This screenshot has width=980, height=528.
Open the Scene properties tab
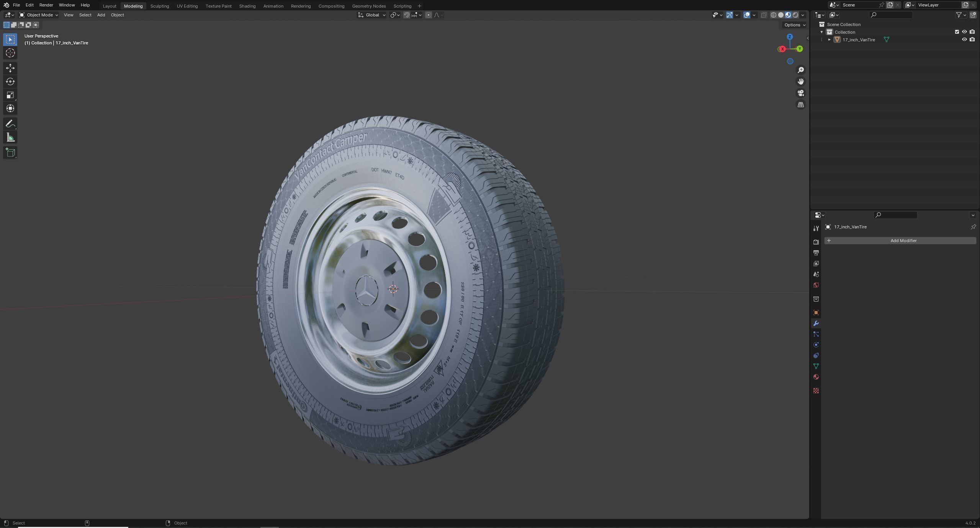click(x=816, y=274)
